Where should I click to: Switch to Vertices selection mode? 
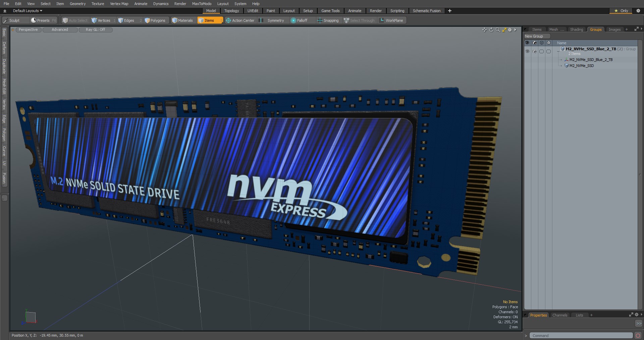103,20
